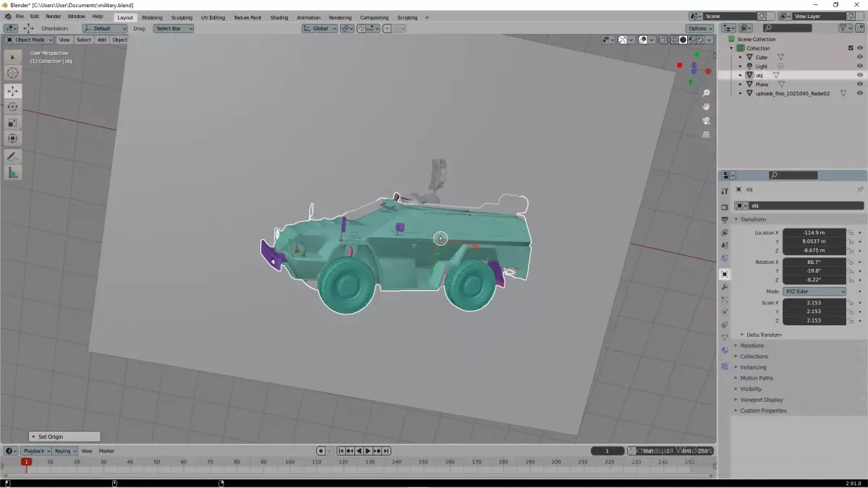This screenshot has width=868, height=488.
Task: Select the Measure tool
Action: coord(13,172)
